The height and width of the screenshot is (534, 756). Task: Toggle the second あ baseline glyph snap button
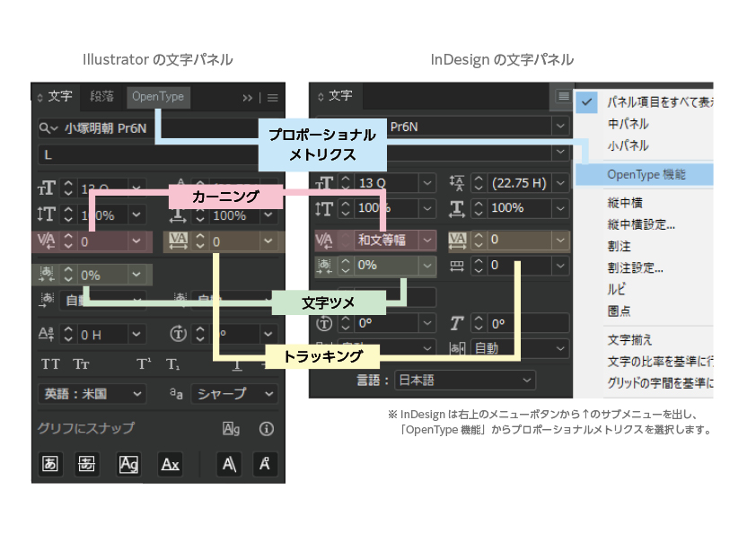click(87, 464)
